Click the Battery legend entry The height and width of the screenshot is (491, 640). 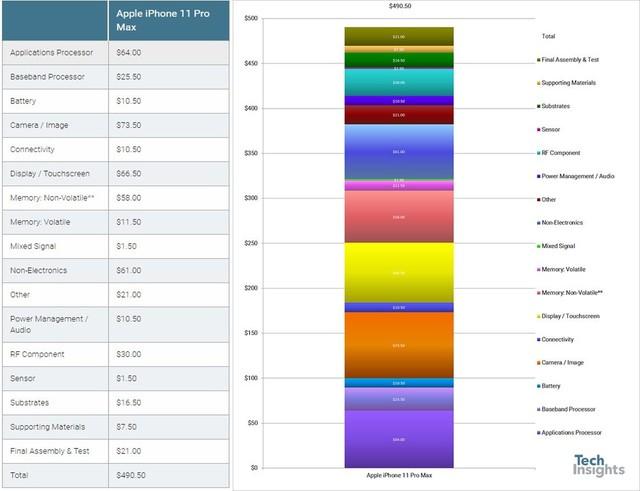point(549,386)
